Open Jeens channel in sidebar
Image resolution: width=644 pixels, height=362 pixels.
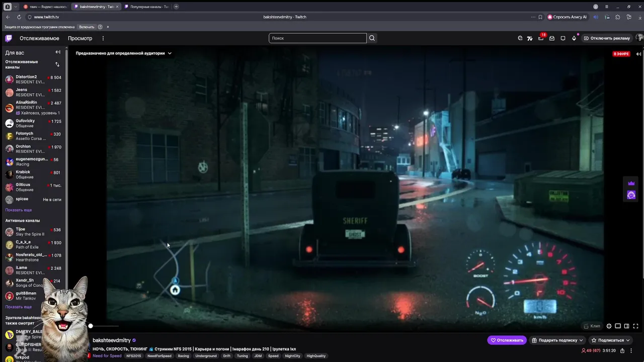pyautogui.click(x=33, y=92)
